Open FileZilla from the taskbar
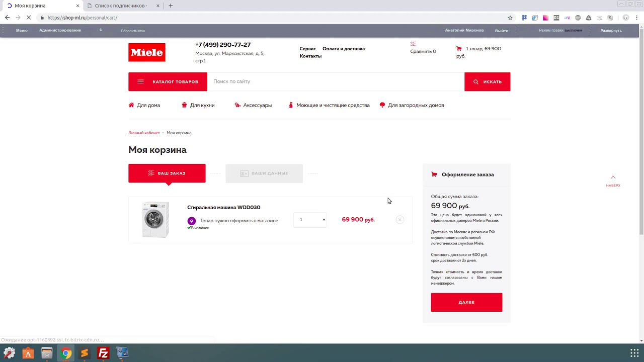This screenshot has height=362, width=644. (x=103, y=353)
